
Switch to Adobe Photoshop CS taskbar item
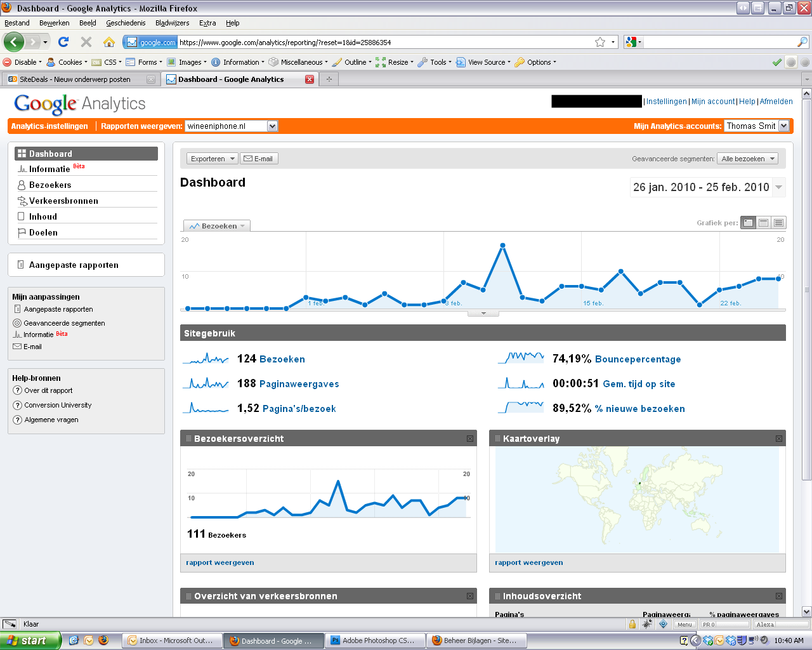[374, 640]
